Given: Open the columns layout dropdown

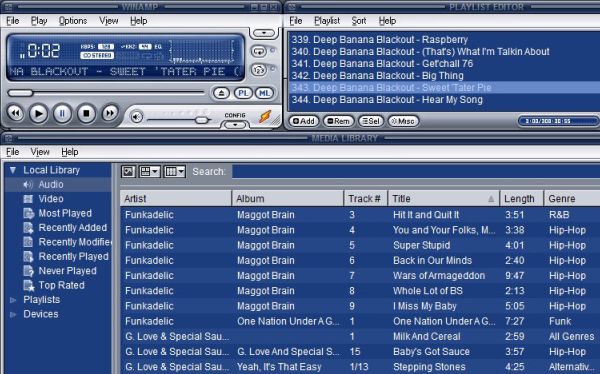Looking at the screenshot, I should click(x=175, y=171).
